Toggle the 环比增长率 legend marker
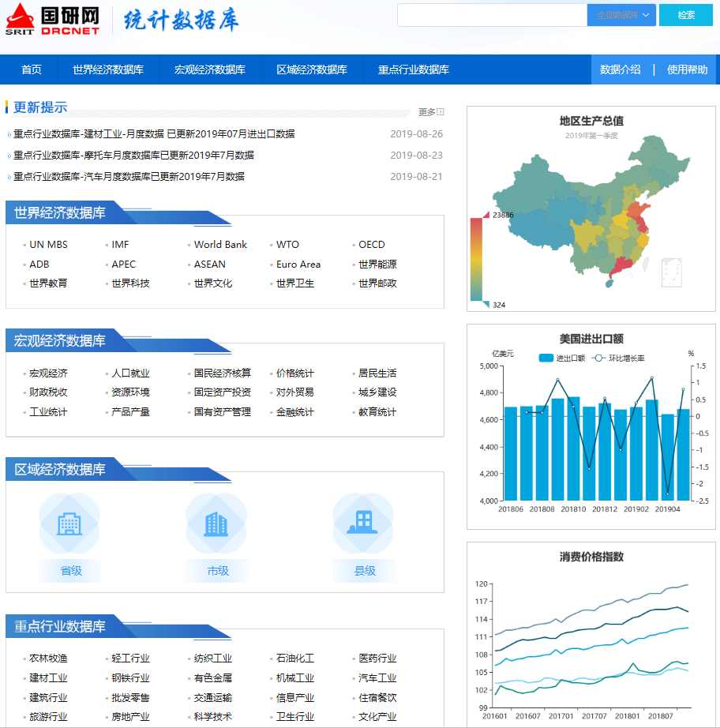This screenshot has height=728, width=720. coord(599,358)
